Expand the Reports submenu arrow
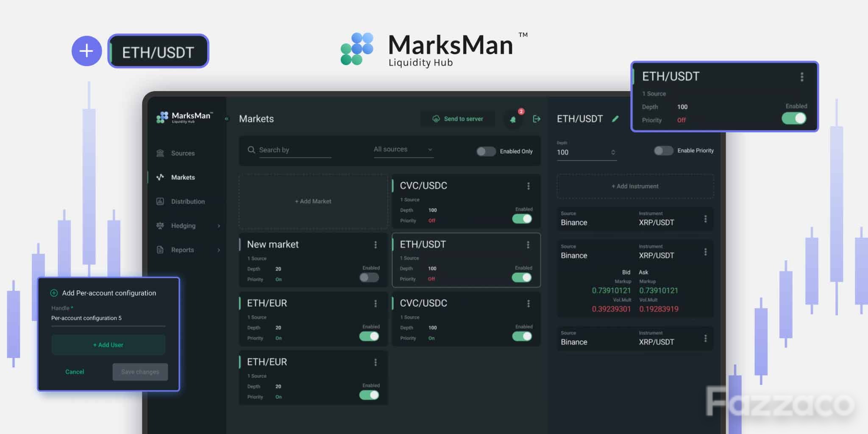This screenshot has width=868, height=434. pyautogui.click(x=219, y=250)
